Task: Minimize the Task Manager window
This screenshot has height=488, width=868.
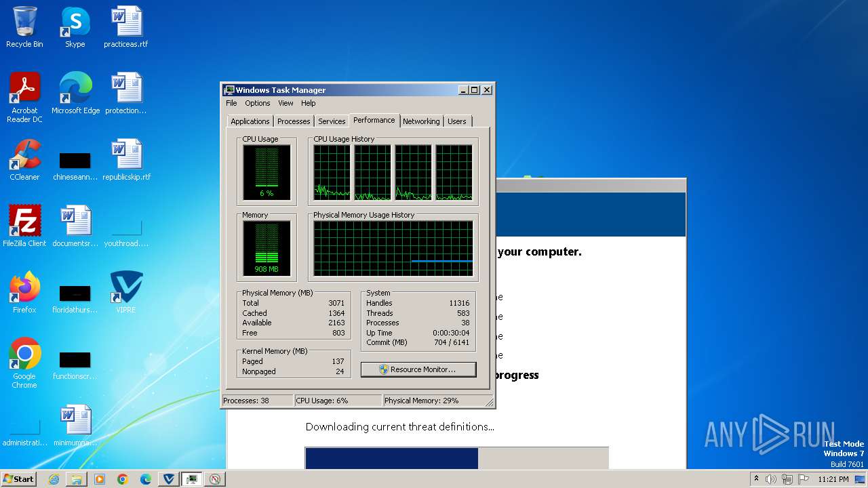Action: [463, 90]
